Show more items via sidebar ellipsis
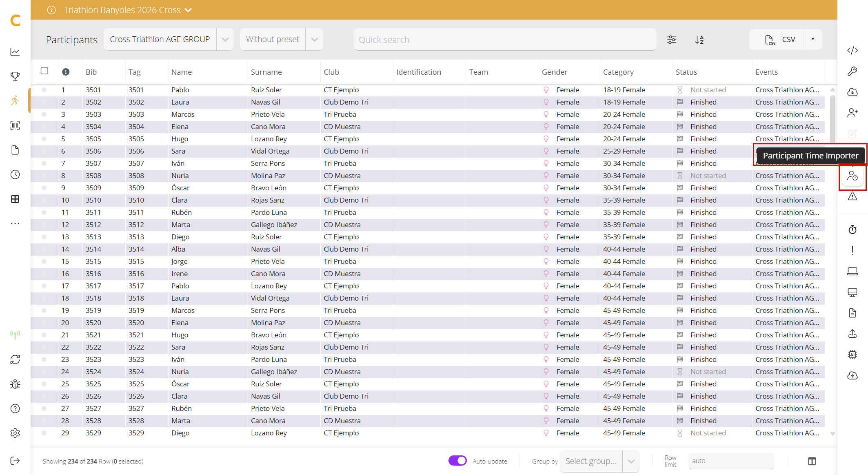868x475 pixels. (15, 223)
